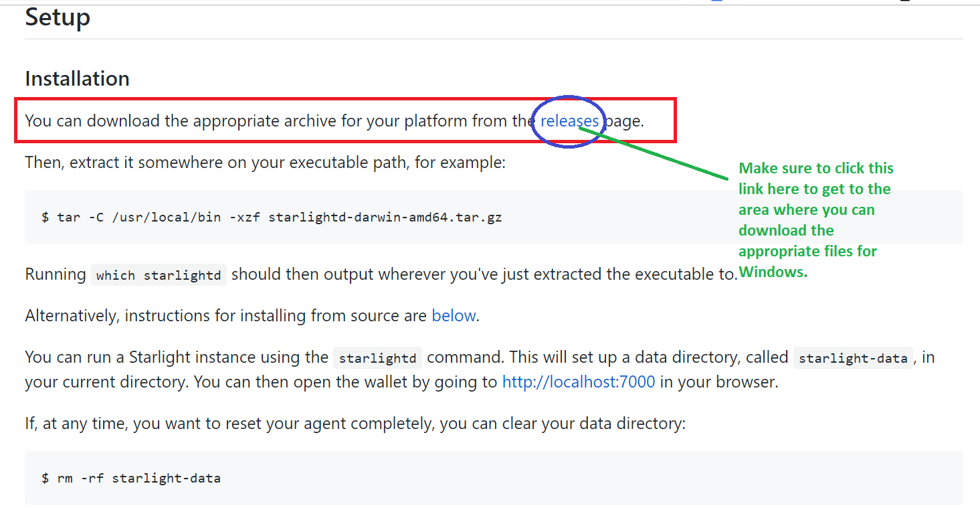Click the tar extraction command code block

[271, 218]
